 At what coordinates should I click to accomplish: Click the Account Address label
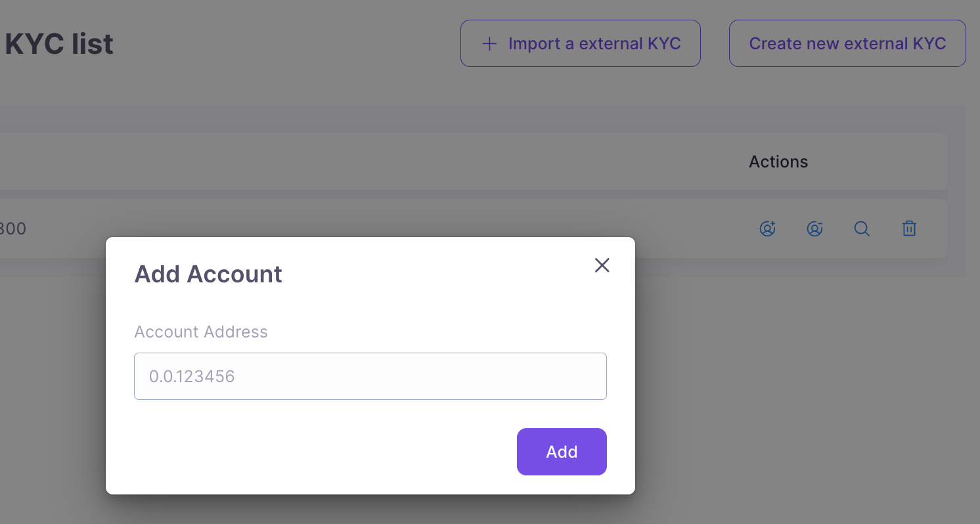(x=201, y=332)
